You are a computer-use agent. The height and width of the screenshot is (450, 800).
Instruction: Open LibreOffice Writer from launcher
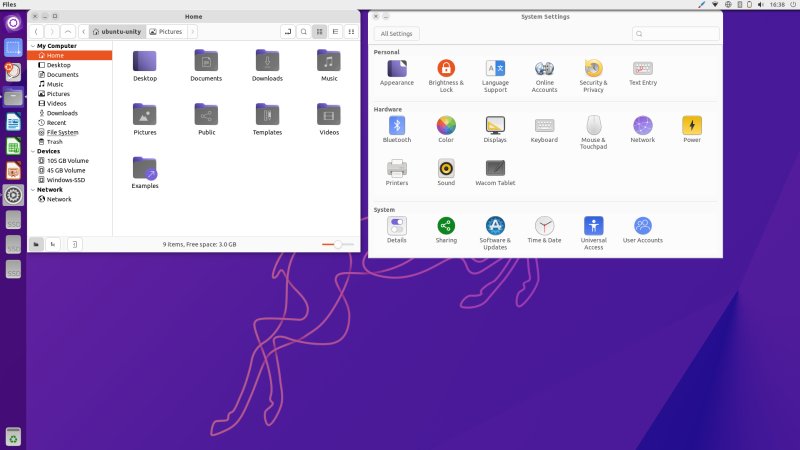point(13,122)
